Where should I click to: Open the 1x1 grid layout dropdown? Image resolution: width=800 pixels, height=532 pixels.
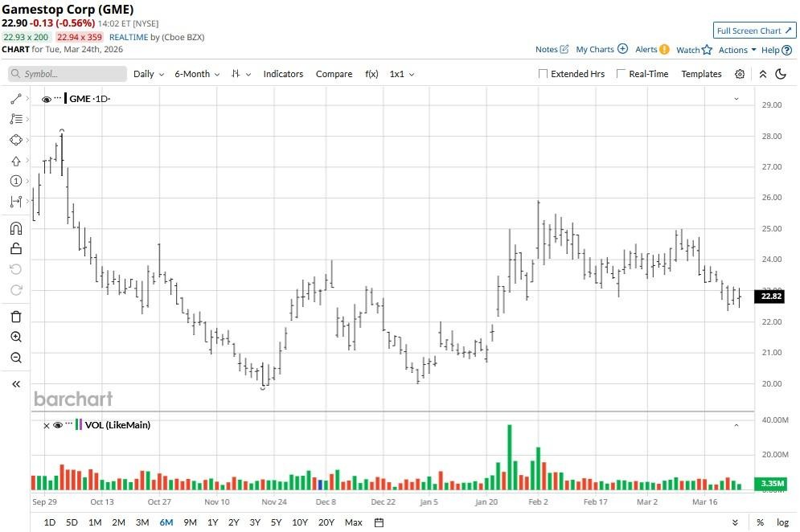(x=402, y=74)
